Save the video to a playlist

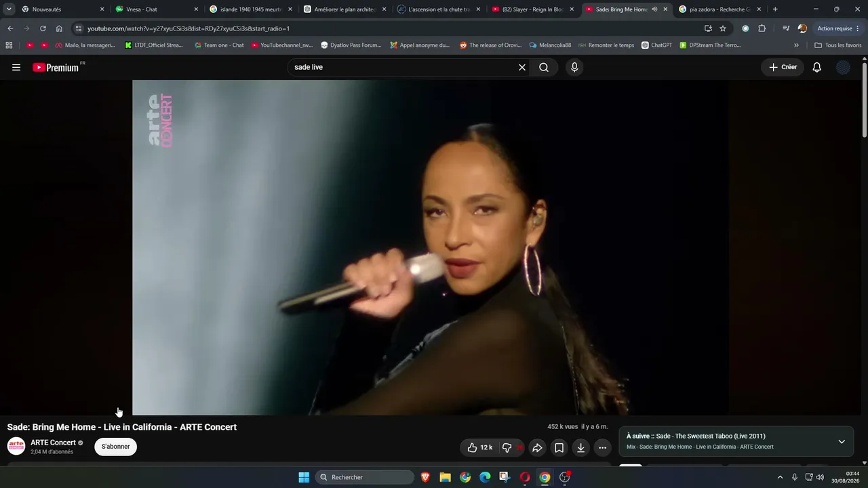point(559,447)
